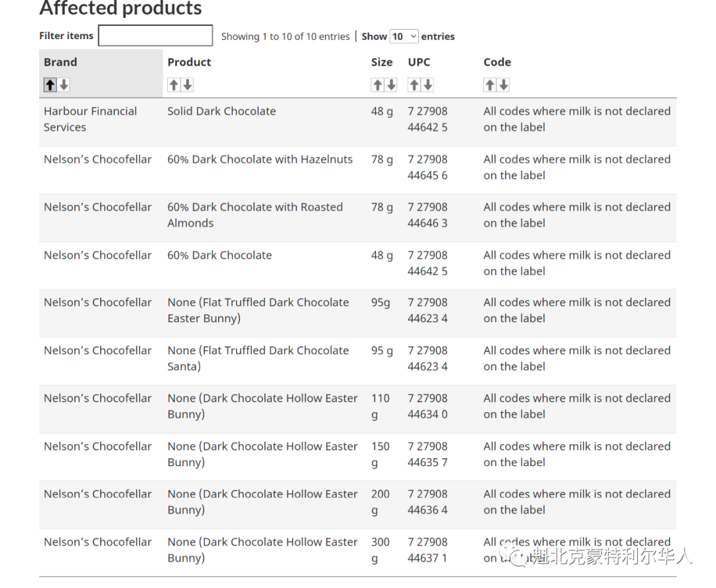Sort Product column descending arrow
Image resolution: width=716 pixels, height=588 pixels.
187,85
